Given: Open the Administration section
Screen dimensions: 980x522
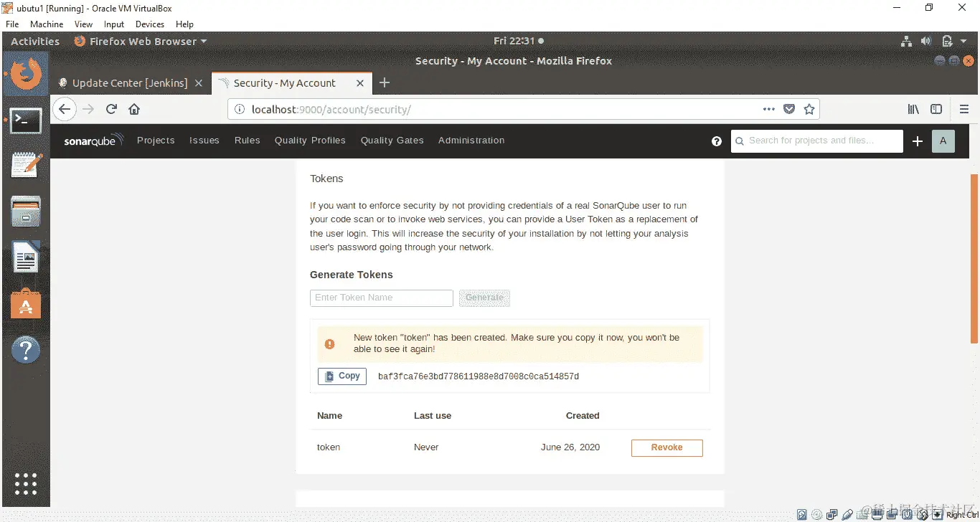Looking at the screenshot, I should [x=471, y=141].
